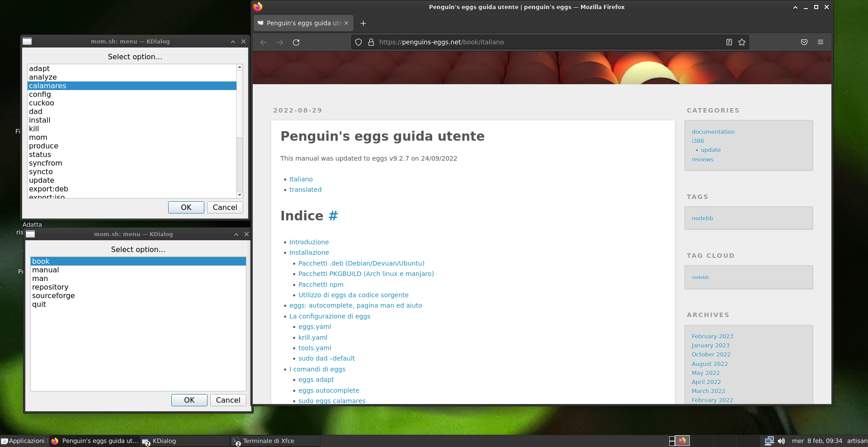Select manual in the Select option list

pyautogui.click(x=45, y=270)
